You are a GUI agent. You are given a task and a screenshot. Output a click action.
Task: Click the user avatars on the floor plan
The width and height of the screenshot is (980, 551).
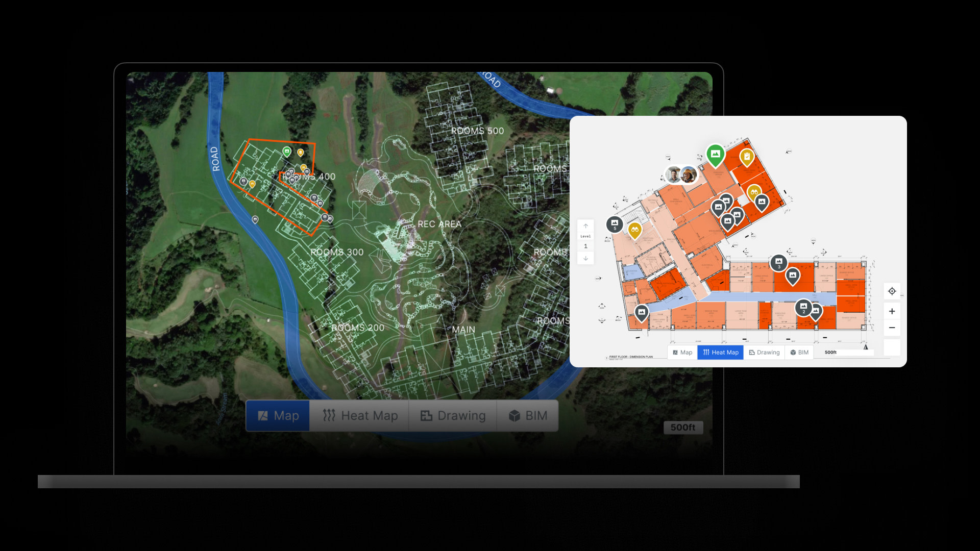click(682, 174)
